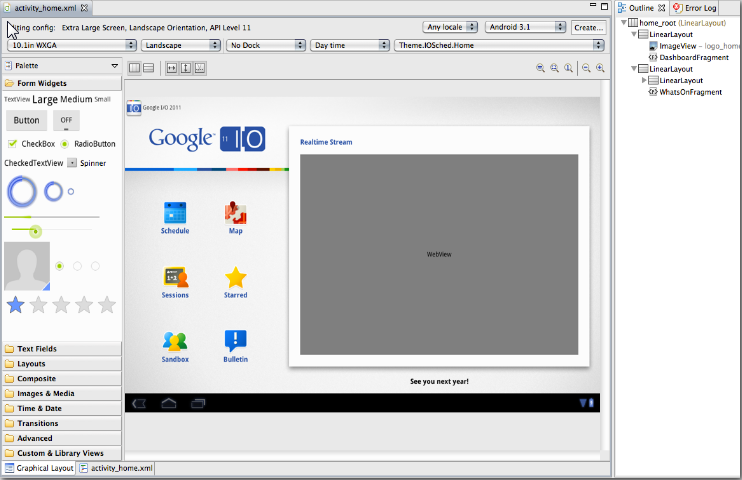The height and width of the screenshot is (480, 742).
Task: Click the Google I/O logo image
Action: coord(207,139)
